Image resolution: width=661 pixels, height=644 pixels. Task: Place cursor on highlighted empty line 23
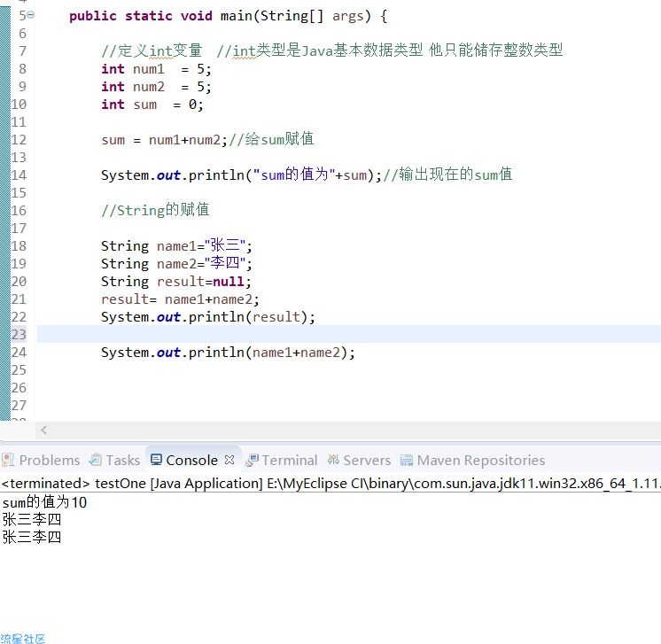click(348, 334)
